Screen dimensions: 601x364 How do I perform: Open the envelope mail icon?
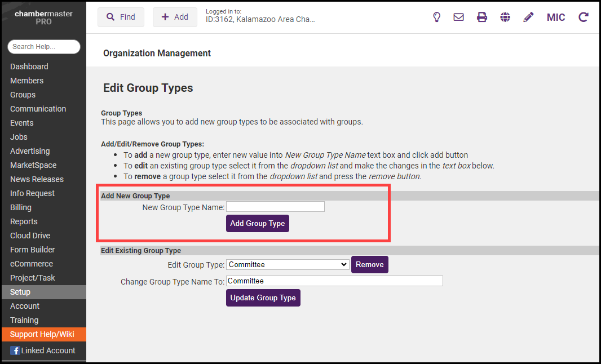pos(459,17)
